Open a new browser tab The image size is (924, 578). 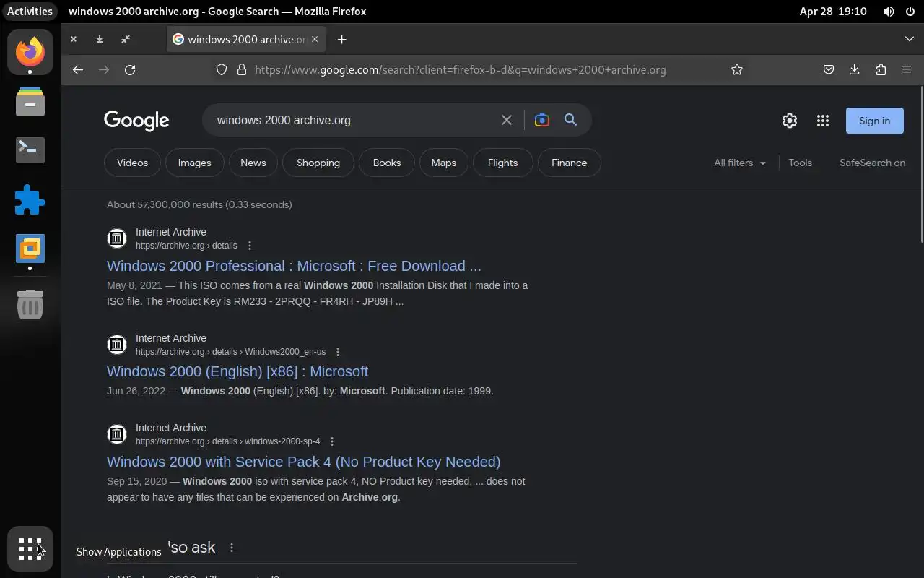click(341, 39)
